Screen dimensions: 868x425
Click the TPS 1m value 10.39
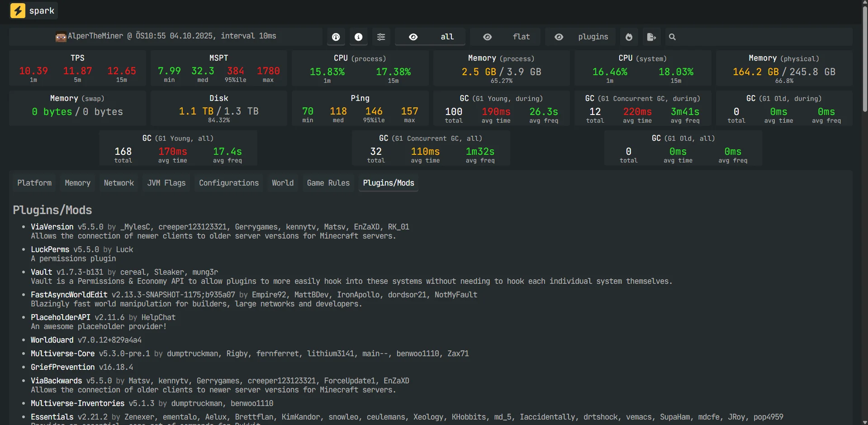33,71
